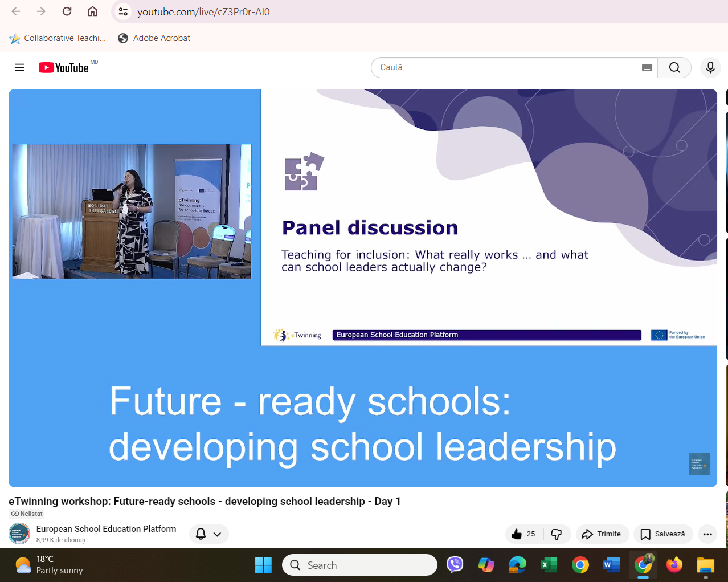The width and height of the screenshot is (728, 582).
Task: Share video using Trimite button
Action: point(602,534)
